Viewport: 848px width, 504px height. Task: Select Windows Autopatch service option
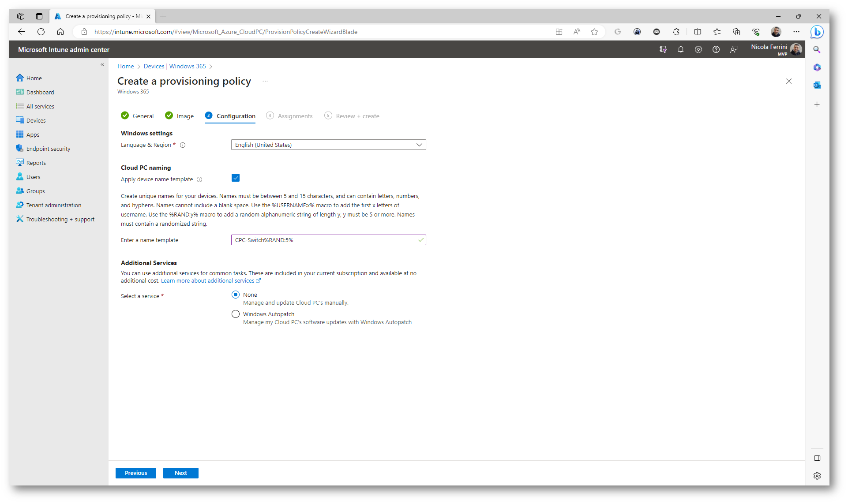[236, 314]
